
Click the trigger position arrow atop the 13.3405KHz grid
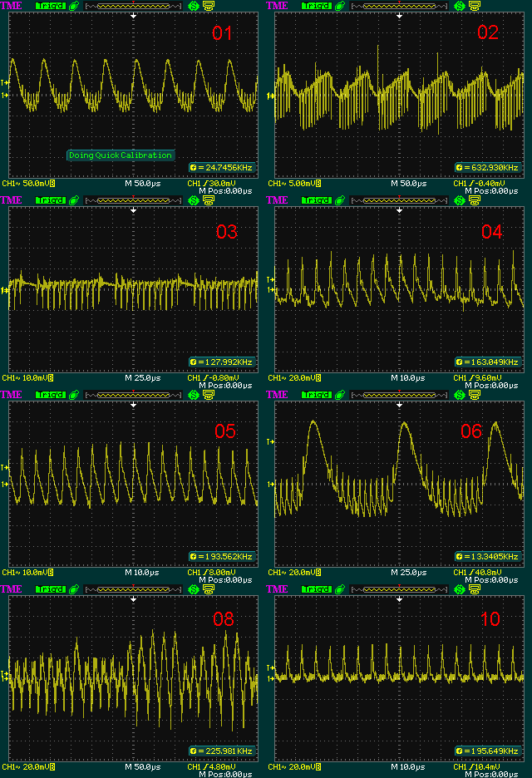pyautogui.click(x=400, y=405)
